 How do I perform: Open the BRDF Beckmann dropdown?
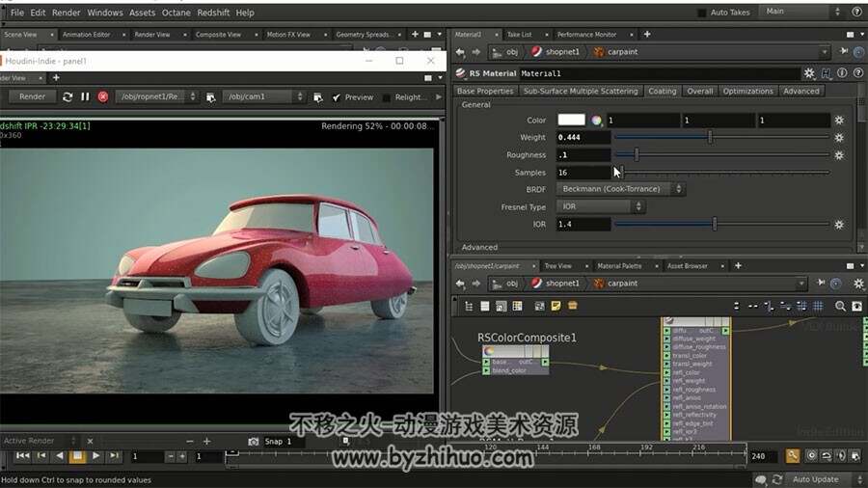[x=621, y=189]
